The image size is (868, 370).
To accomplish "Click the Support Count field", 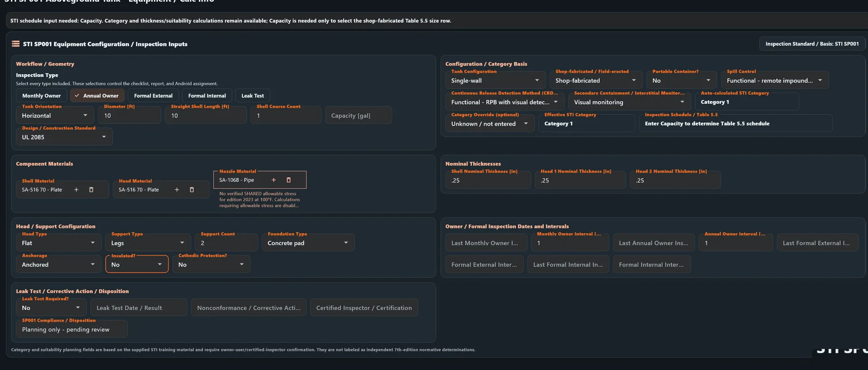I will point(226,243).
